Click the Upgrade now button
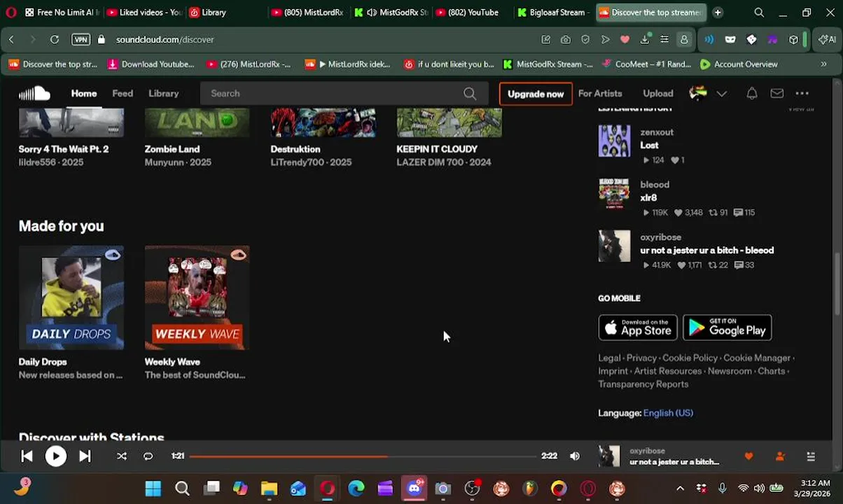Screen dimensions: 843x504 [x=536, y=94]
